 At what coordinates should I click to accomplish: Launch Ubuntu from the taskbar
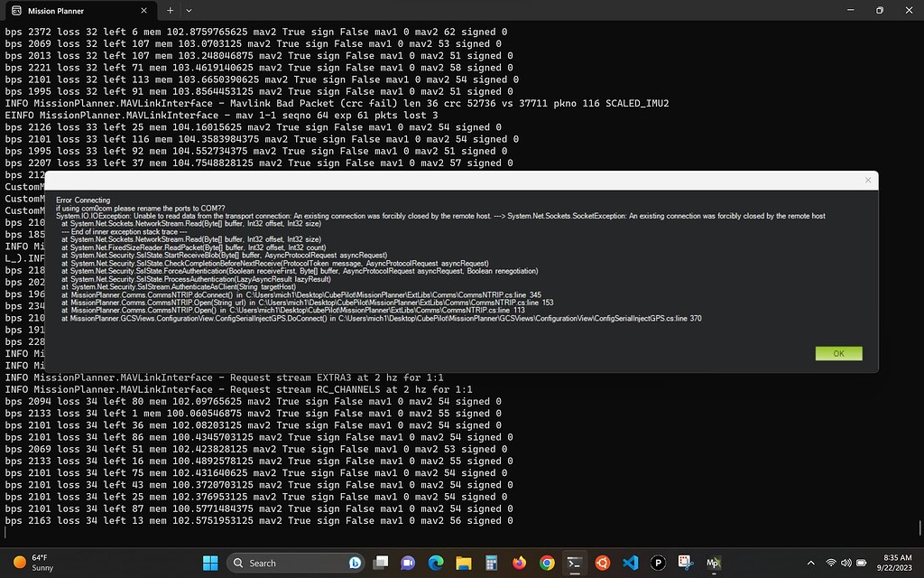(602, 562)
